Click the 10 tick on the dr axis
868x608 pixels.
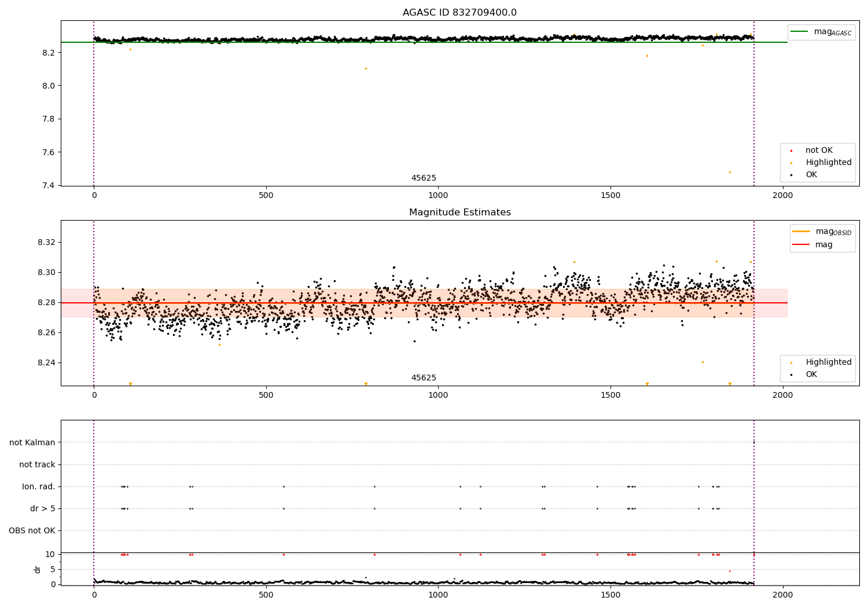point(50,555)
